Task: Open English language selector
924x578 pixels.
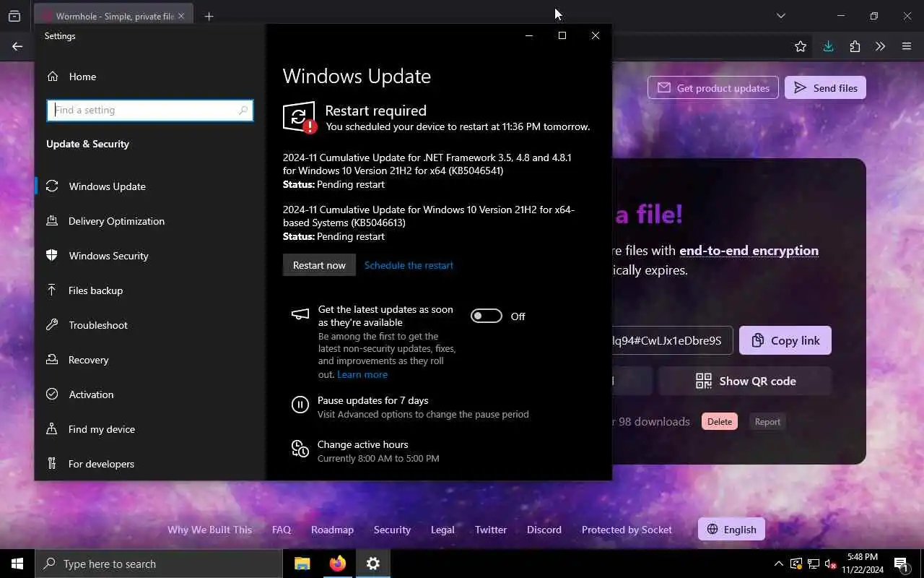Action: point(731,530)
